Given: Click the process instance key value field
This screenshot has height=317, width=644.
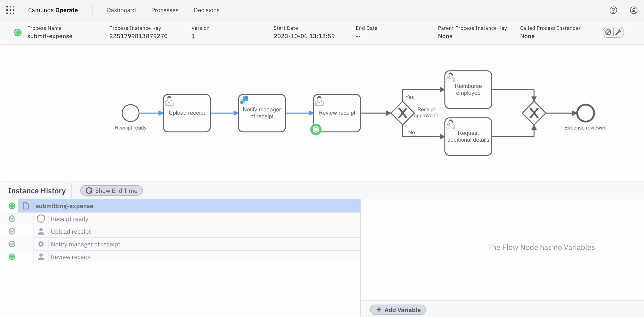Looking at the screenshot, I should 138,36.
